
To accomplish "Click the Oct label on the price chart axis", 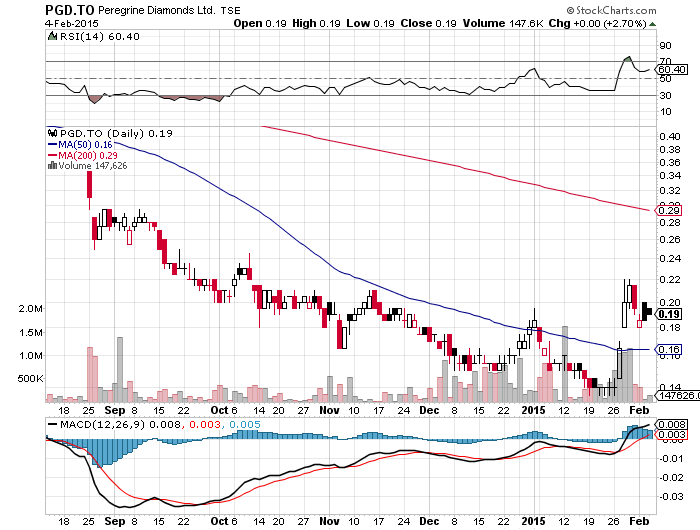I will click(x=219, y=410).
